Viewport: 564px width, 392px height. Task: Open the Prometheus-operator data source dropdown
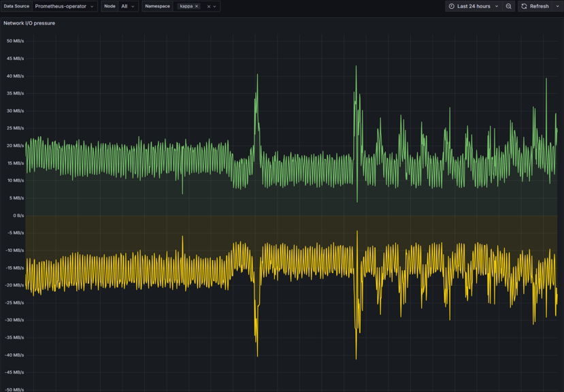click(65, 6)
